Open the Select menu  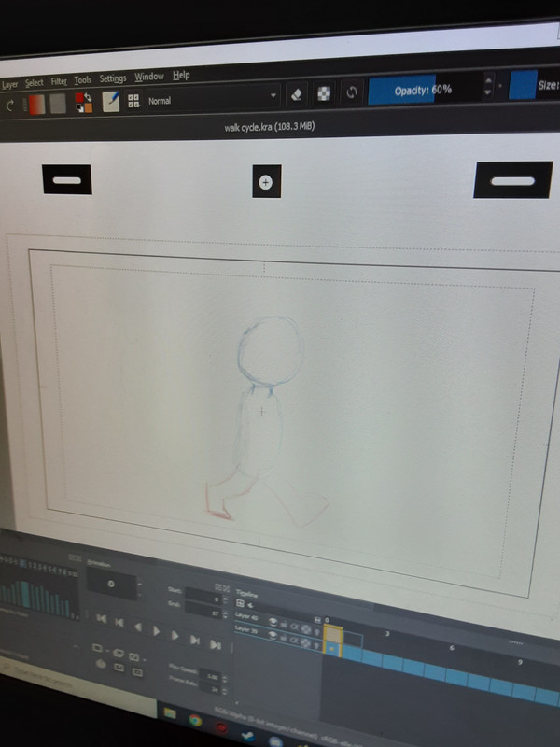point(34,83)
